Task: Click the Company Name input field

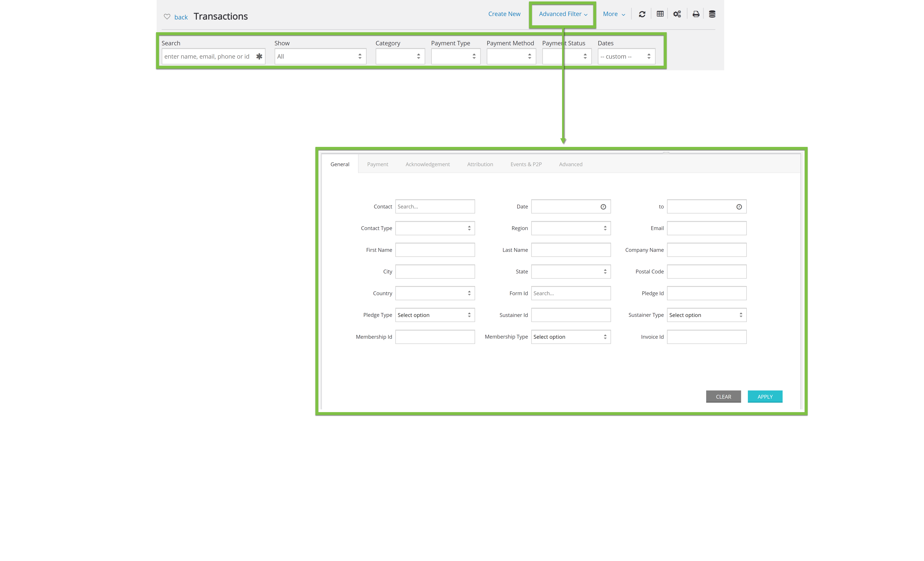Action: tap(707, 250)
